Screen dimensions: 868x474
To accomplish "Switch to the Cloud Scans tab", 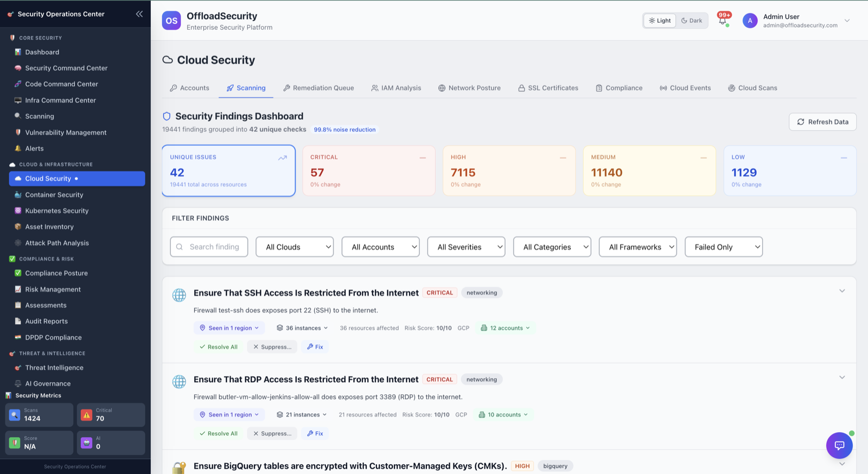I will [x=752, y=88].
